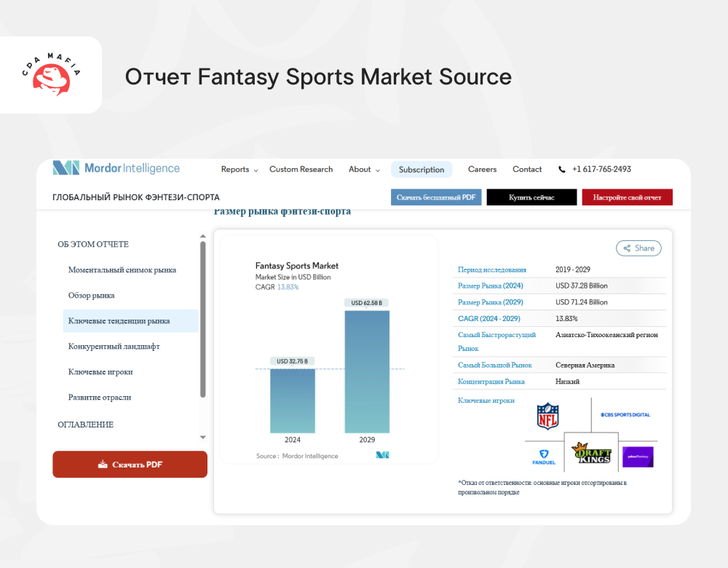Click the Yahoo Fantasy purple logo
The image size is (728, 568).
coord(638,457)
